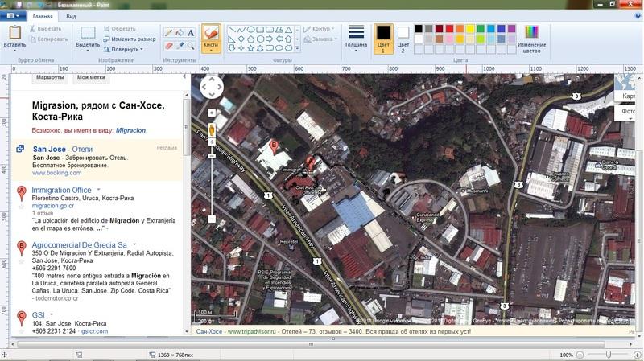This screenshot has height=361, width=644.
Task: Expand the Выделить selection options arrow
Action: [88, 51]
